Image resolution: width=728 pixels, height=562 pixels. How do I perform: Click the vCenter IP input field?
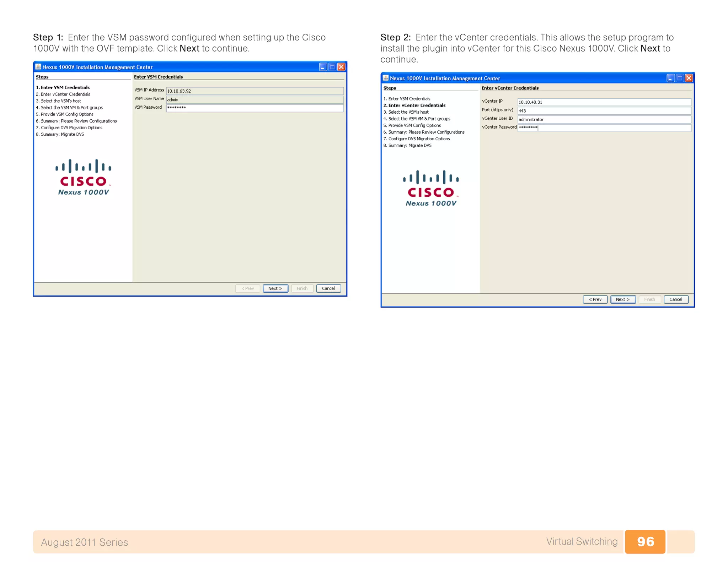(604, 102)
